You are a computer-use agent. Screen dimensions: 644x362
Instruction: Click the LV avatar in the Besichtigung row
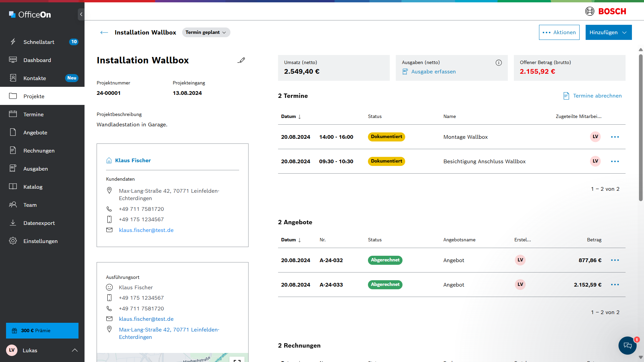point(595,161)
